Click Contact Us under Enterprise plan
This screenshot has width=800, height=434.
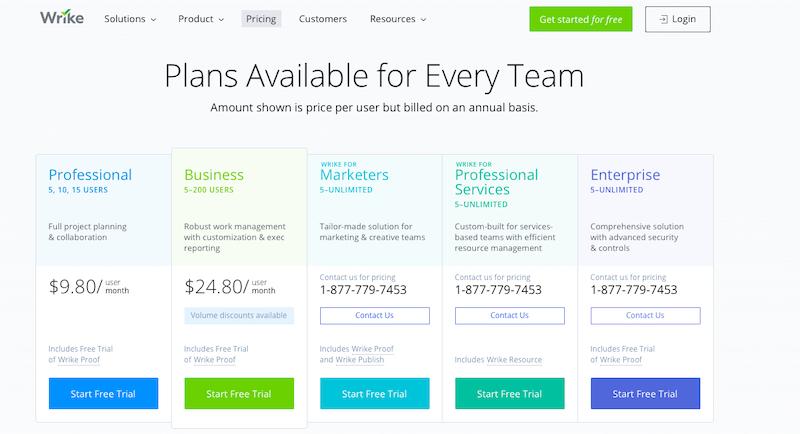click(x=645, y=316)
